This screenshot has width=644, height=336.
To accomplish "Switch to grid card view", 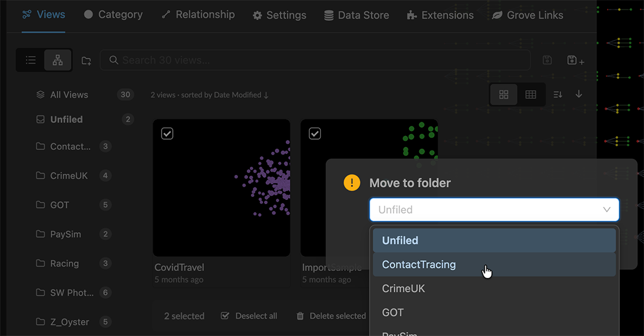I will coord(504,94).
